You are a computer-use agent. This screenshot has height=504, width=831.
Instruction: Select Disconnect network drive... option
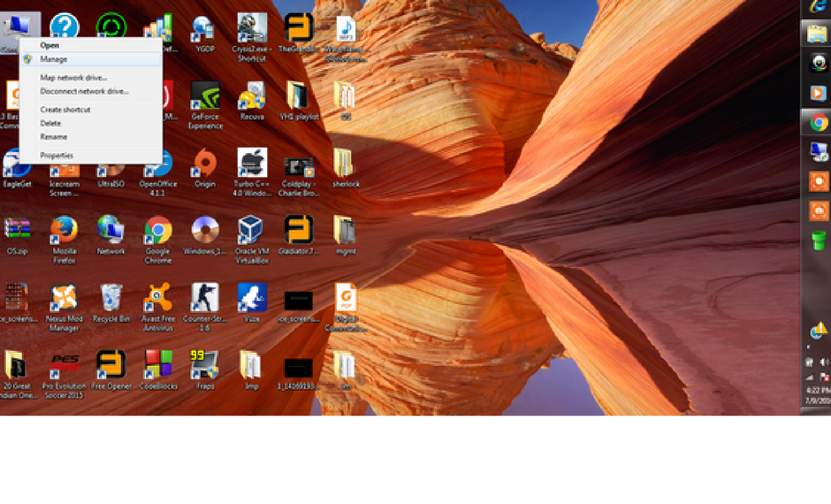point(84,91)
